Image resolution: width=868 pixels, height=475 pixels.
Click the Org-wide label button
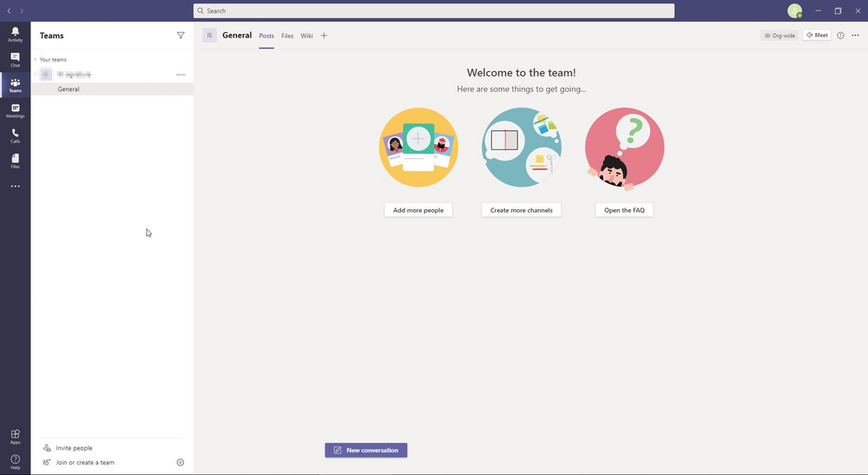[779, 36]
